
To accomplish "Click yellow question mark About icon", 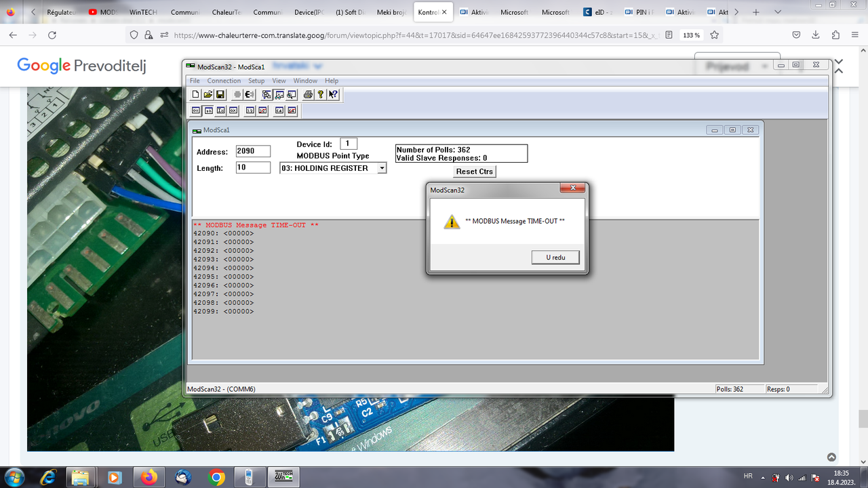I will click(x=321, y=95).
